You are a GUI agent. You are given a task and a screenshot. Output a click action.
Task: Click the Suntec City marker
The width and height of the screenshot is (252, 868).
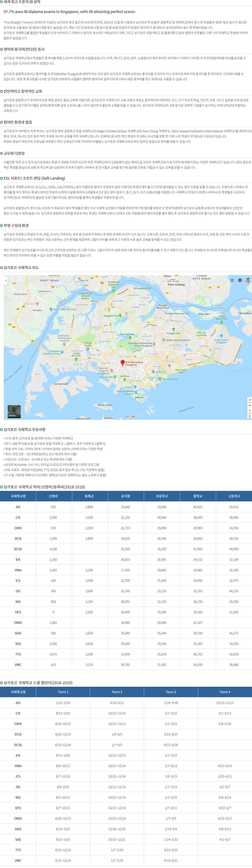tap(153, 372)
